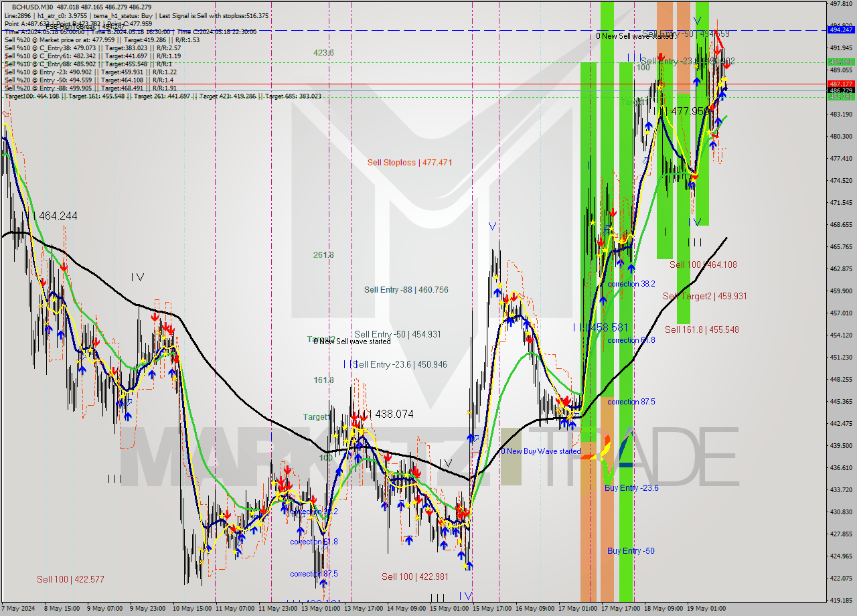Click the 459.900 price axis value

[841, 291]
